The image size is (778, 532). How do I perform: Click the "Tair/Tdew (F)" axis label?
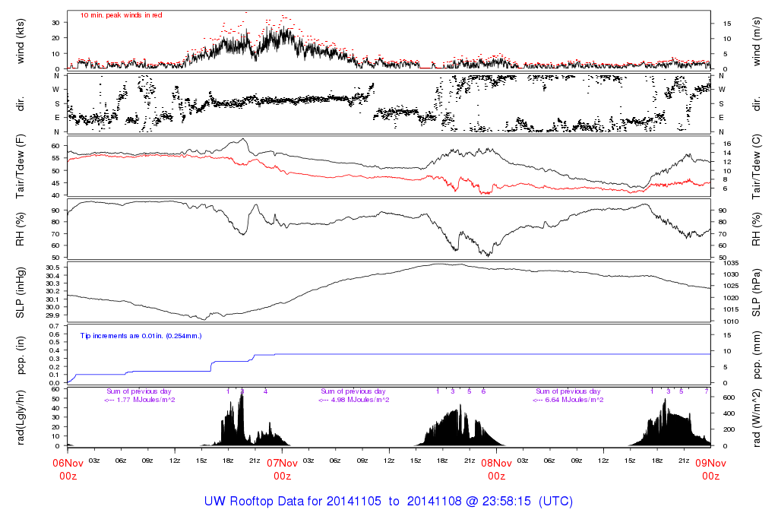(x=21, y=166)
